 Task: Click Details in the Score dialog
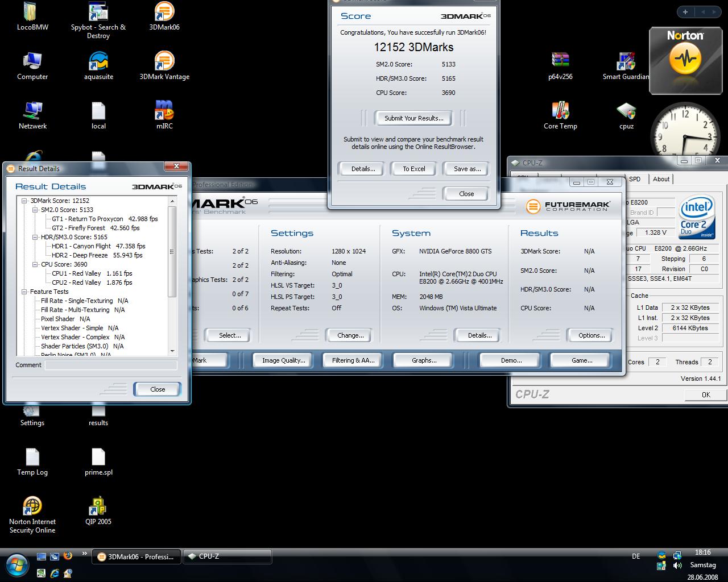(363, 169)
